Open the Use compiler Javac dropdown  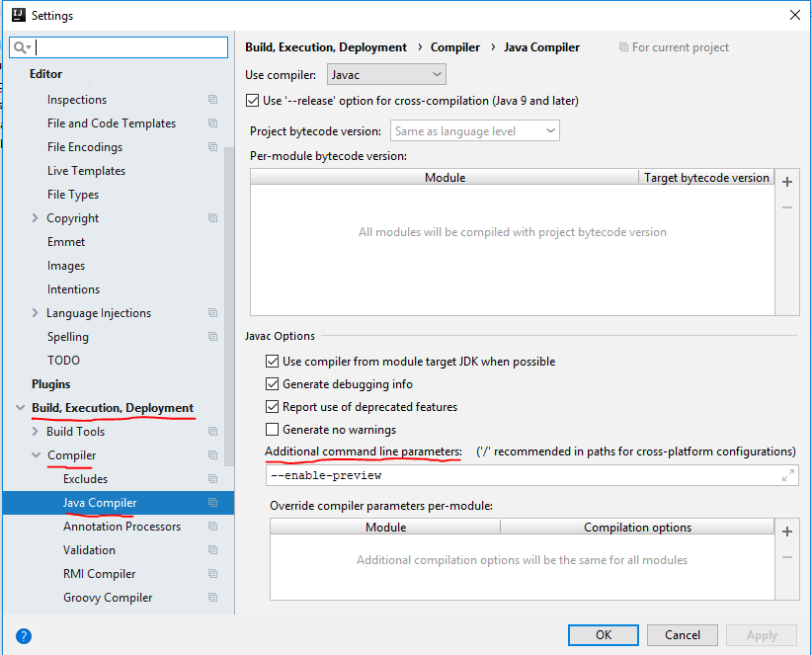386,74
